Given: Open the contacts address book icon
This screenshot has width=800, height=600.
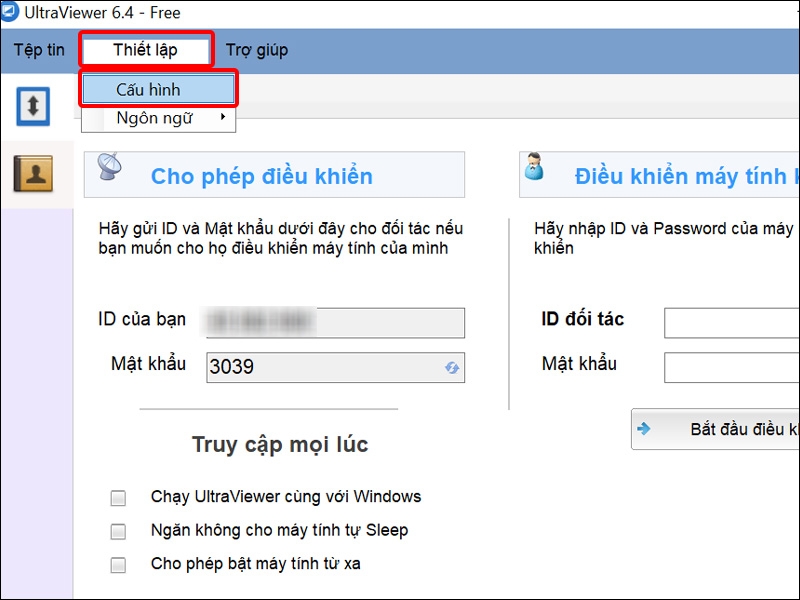Looking at the screenshot, I should point(33,173).
